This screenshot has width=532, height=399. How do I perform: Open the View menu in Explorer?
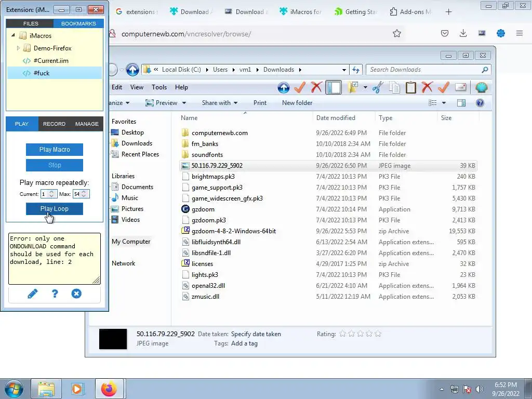pyautogui.click(x=137, y=87)
